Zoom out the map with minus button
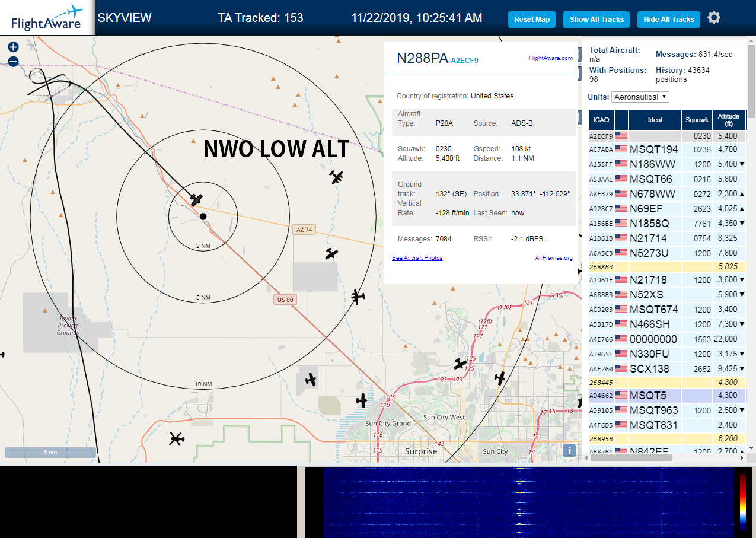756x538 pixels. click(13, 62)
